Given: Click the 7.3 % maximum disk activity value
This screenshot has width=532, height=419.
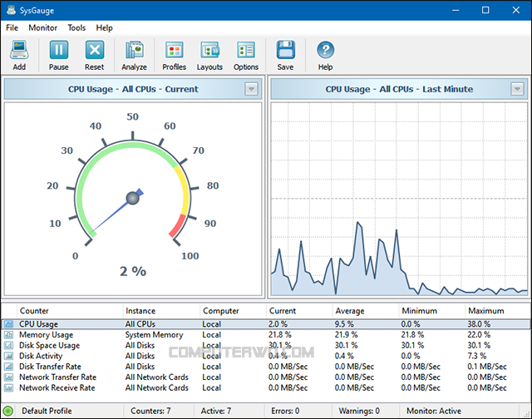Looking at the screenshot, I should 476,356.
